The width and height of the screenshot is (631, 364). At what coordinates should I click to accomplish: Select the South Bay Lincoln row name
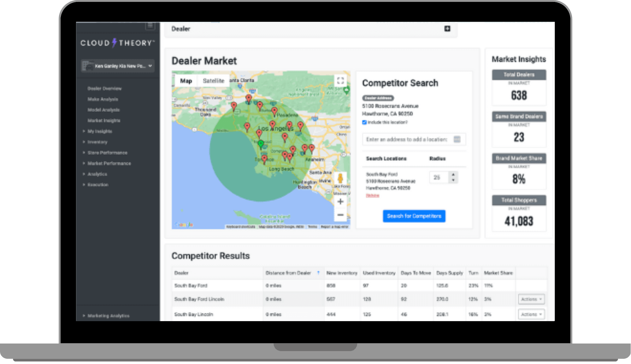pos(194,314)
